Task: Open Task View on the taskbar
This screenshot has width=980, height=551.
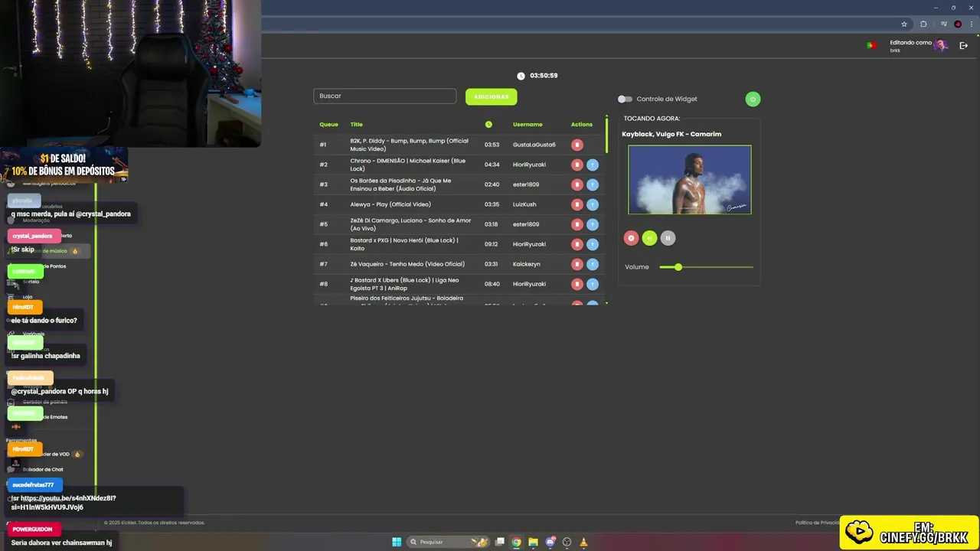Action: coord(500,542)
